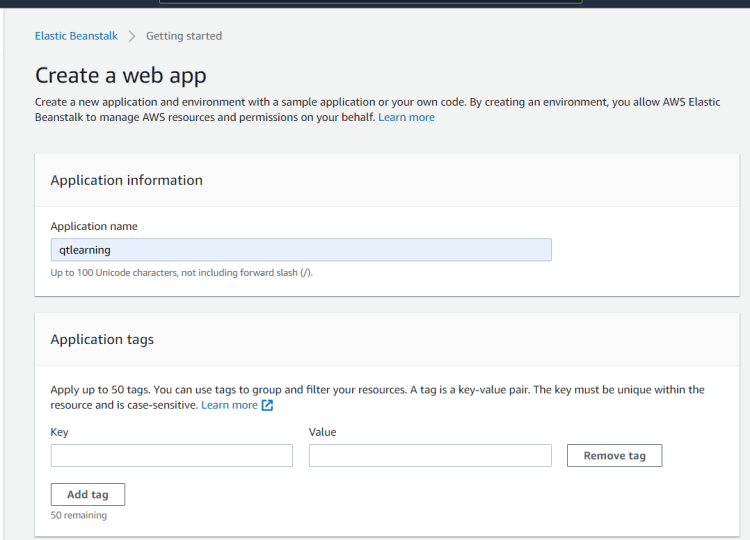Click the Application tags section heading
This screenshot has height=540, width=750.
[x=102, y=340]
